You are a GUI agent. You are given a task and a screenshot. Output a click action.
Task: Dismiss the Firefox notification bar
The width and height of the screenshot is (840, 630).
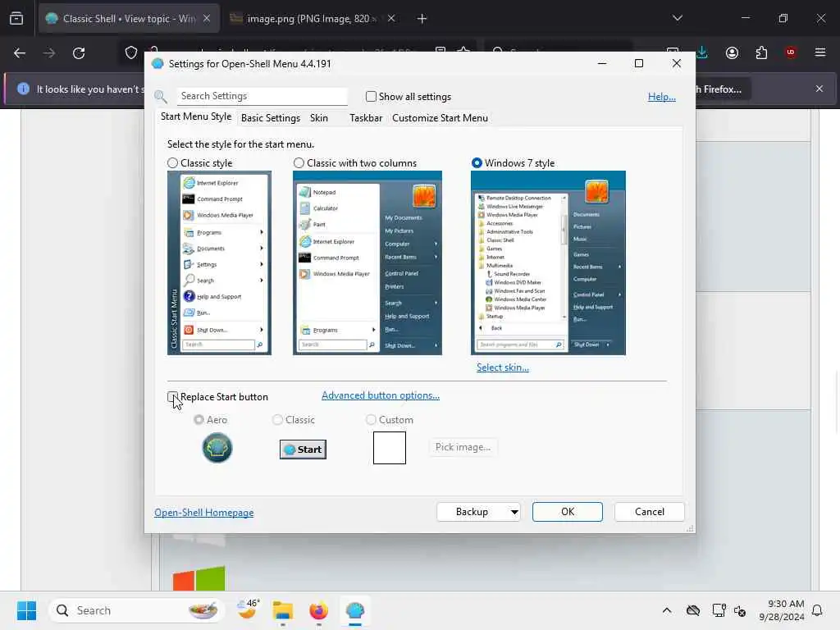click(819, 89)
